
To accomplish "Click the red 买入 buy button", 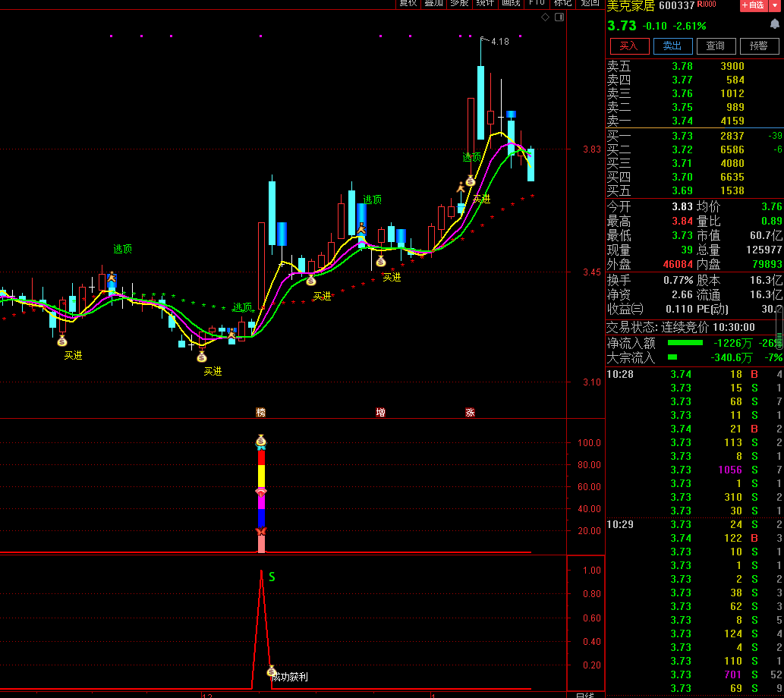I will pos(629,46).
